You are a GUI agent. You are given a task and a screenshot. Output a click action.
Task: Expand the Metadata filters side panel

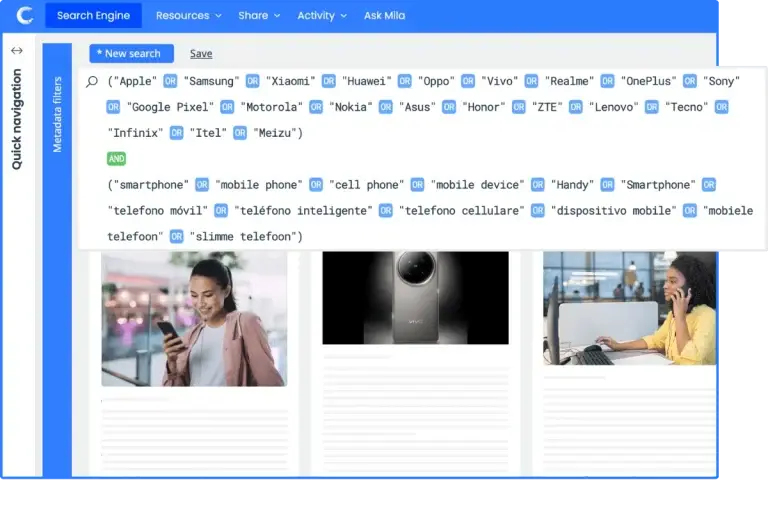tap(57, 115)
